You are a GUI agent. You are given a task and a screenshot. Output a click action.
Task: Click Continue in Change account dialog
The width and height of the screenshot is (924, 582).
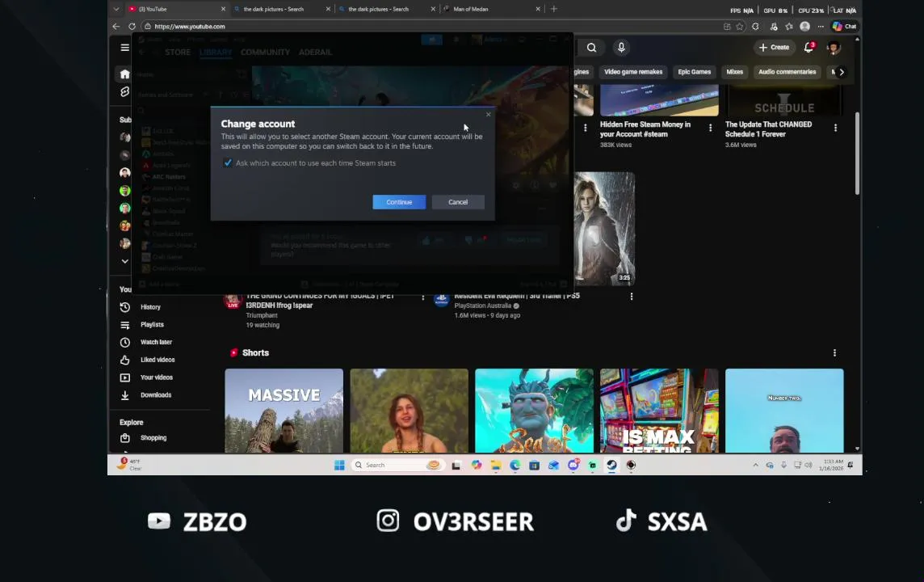point(399,201)
